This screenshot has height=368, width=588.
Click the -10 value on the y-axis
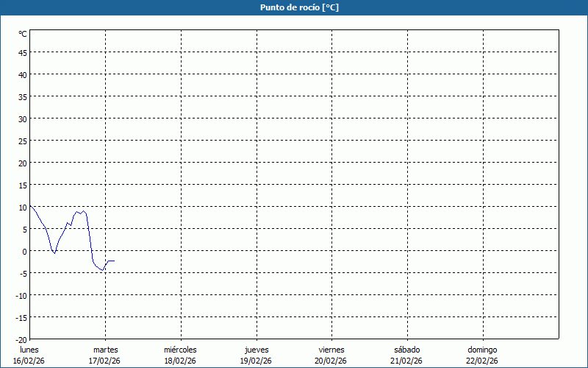[x=21, y=296]
